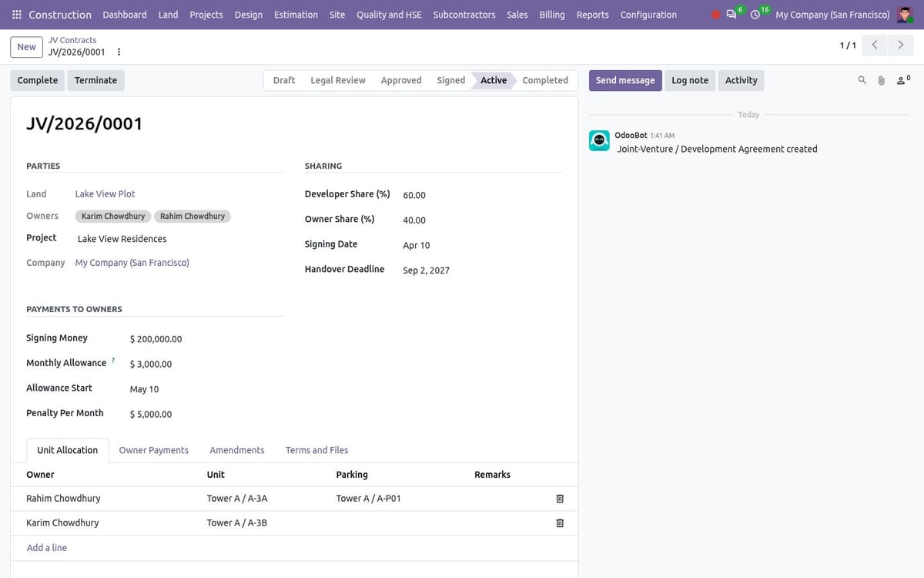Open the Signing Date field Apr 10
Screen dimensions: 924x578
[481, 246]
